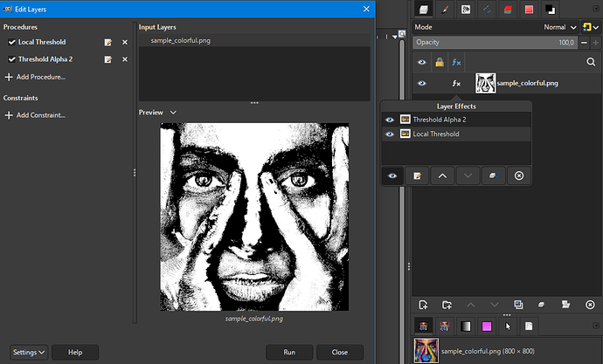The height and width of the screenshot is (364, 603).
Task: Uncheck the Local Threshold procedure checkbox
Action: click(12, 42)
